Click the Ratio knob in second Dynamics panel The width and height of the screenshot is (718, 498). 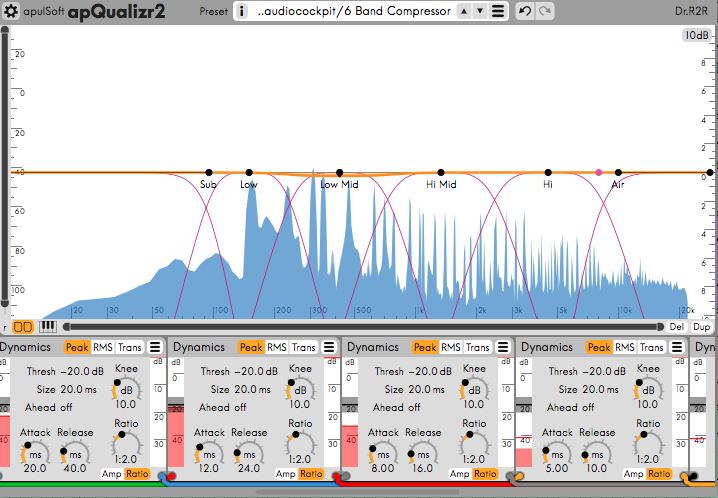pyautogui.click(x=300, y=444)
